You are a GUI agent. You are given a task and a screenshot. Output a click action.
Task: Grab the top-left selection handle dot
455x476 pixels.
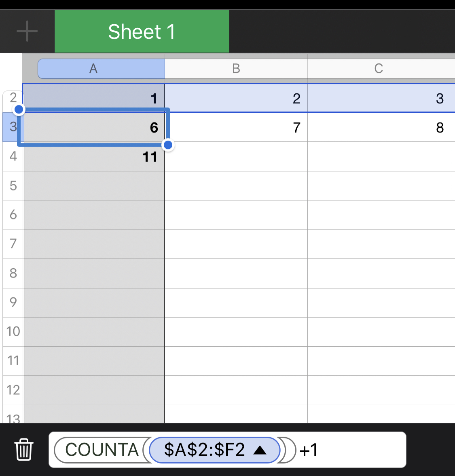click(19, 109)
